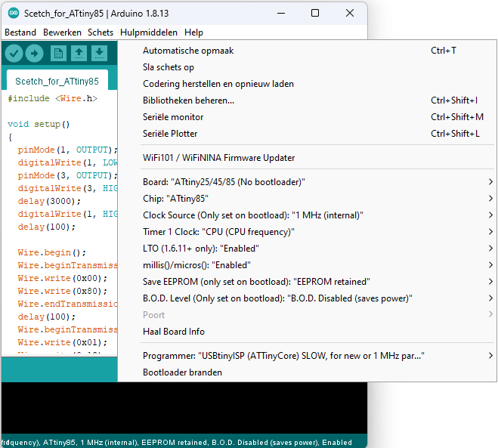Screen dimensions: 498x448
Task: Click the Wire.write(0x00); code line
Action: [63, 279]
